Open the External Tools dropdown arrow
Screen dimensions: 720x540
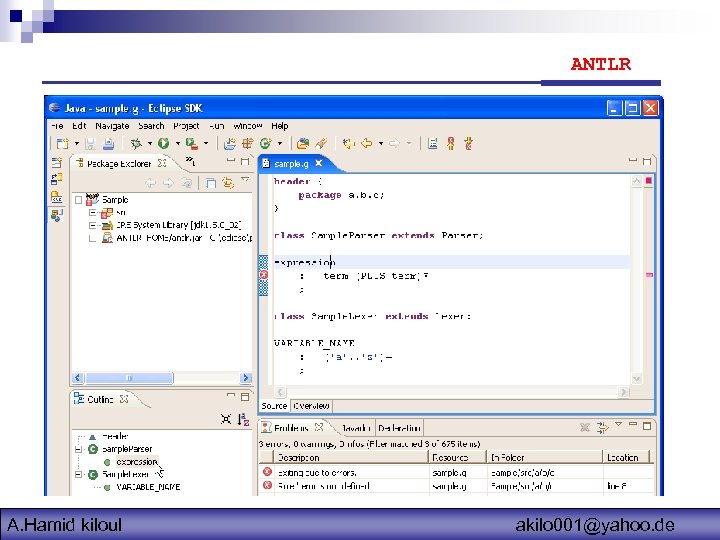[x=206, y=144]
